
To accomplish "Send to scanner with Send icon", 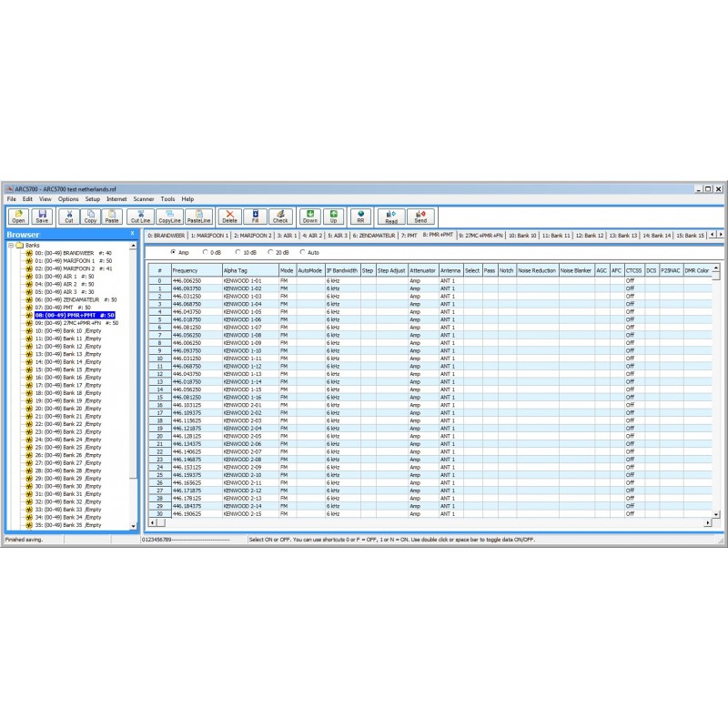I will pyautogui.click(x=420, y=217).
